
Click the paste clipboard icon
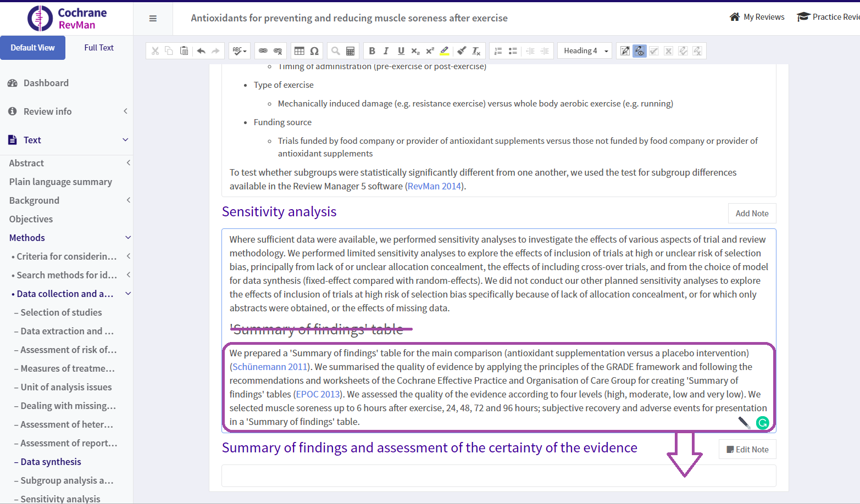184,51
